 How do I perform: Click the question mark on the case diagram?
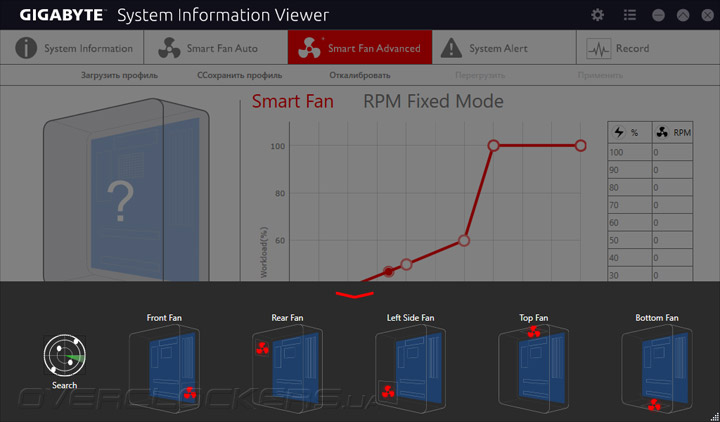pos(120,201)
